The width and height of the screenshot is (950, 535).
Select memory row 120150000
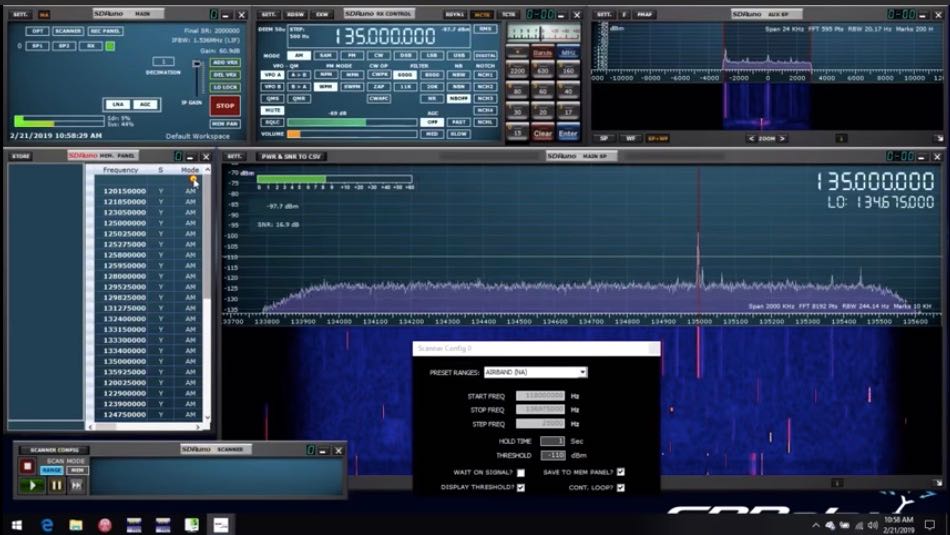tap(148, 191)
